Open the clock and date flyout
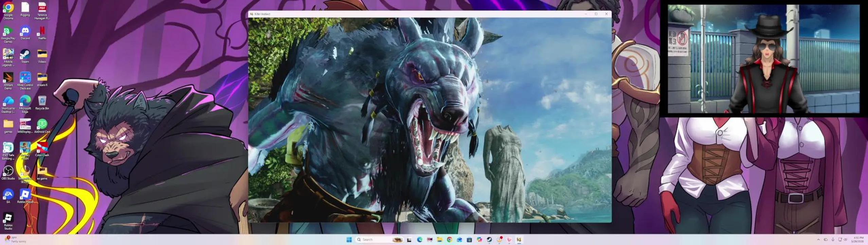This screenshot has height=245, width=868. tap(858, 240)
